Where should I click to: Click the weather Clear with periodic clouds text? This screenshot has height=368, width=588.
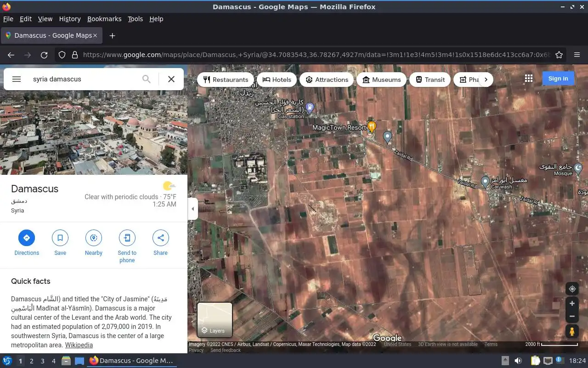pos(121,197)
